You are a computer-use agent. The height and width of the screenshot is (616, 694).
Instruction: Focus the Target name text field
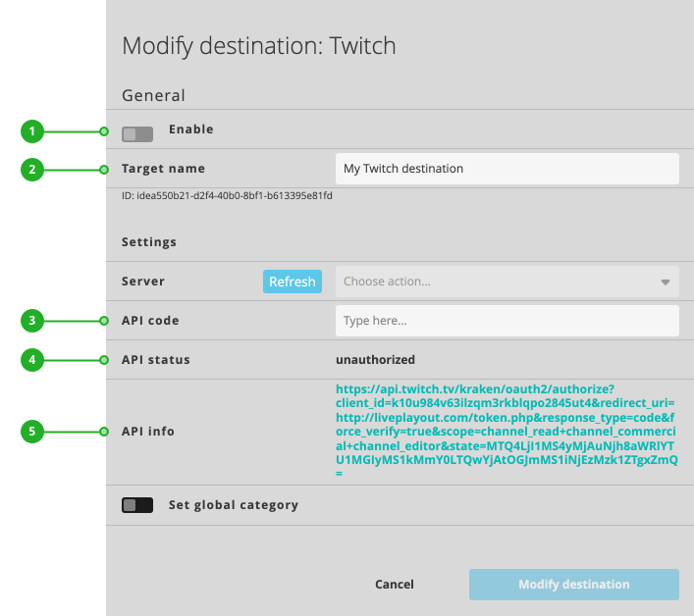(507, 169)
